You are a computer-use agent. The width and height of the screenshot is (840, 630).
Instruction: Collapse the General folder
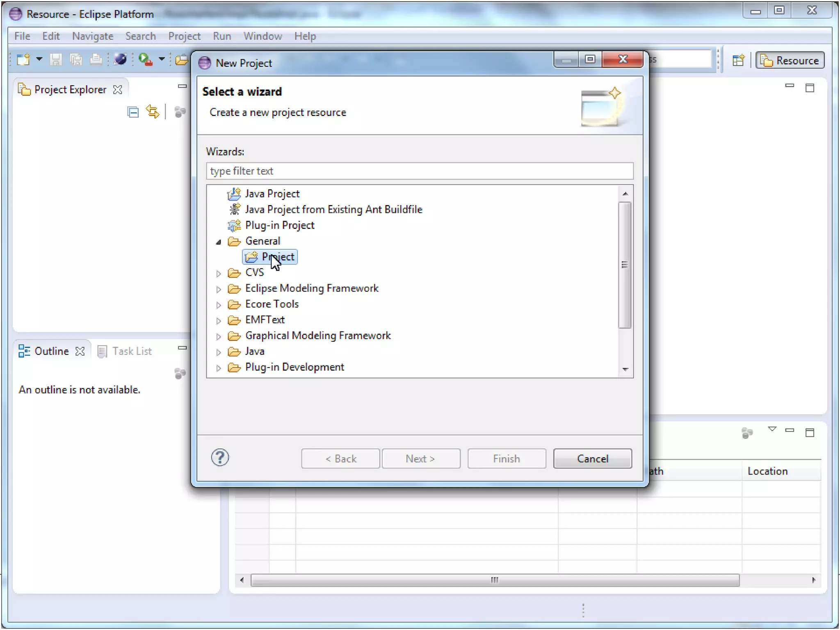coord(219,242)
